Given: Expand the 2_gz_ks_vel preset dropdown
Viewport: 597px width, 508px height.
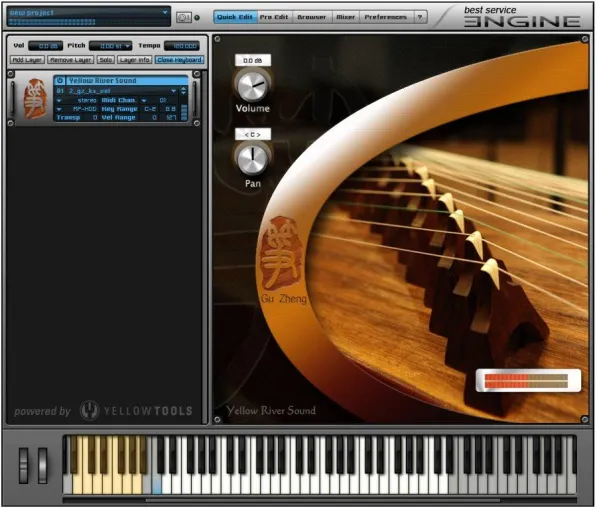Looking at the screenshot, I should tap(173, 91).
